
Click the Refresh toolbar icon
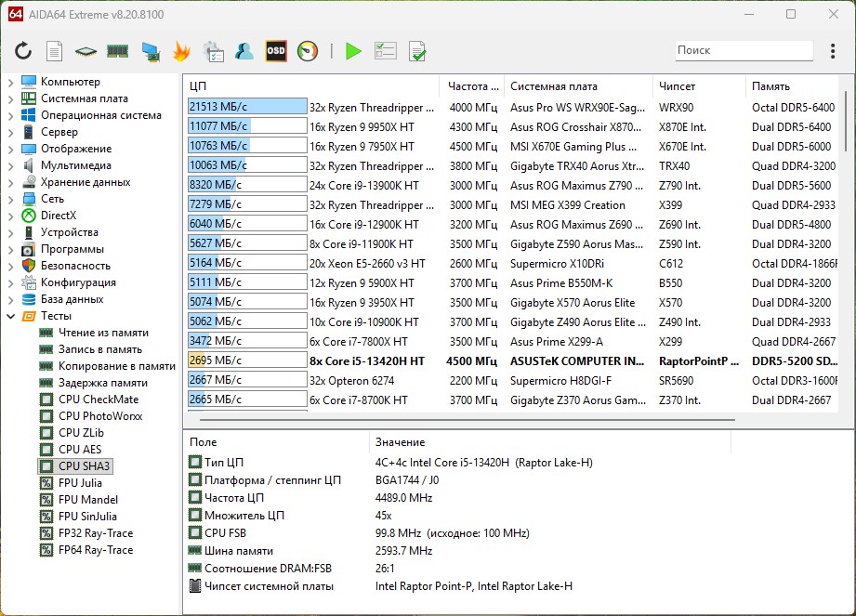click(x=23, y=51)
